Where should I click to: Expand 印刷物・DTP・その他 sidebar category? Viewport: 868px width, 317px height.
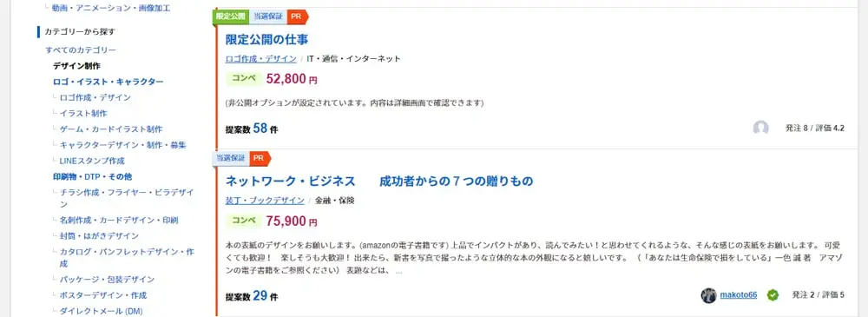click(93, 177)
